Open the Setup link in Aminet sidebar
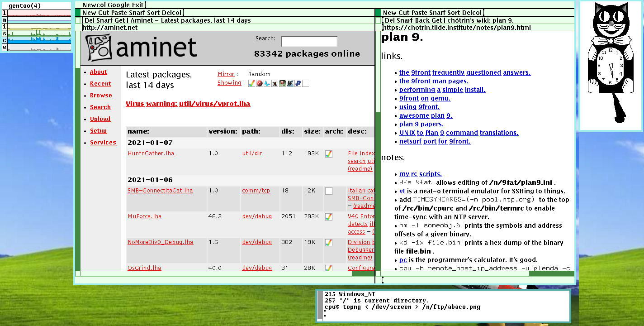The height and width of the screenshot is (326, 644). pyautogui.click(x=98, y=131)
